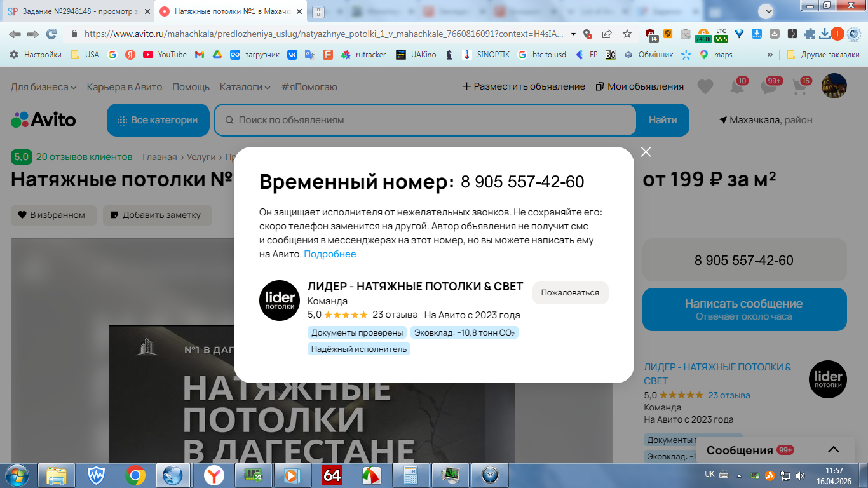The image size is (868, 488).
Task: Open ЛИДЕР - НАТЯЖНЫЕ ПОТОЛКИ & СВЕТ popup title
Action: tap(415, 287)
